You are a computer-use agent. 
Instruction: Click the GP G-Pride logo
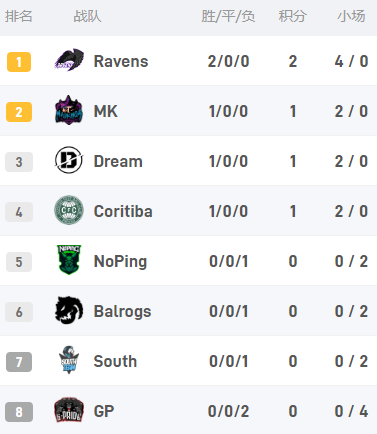coord(69,410)
